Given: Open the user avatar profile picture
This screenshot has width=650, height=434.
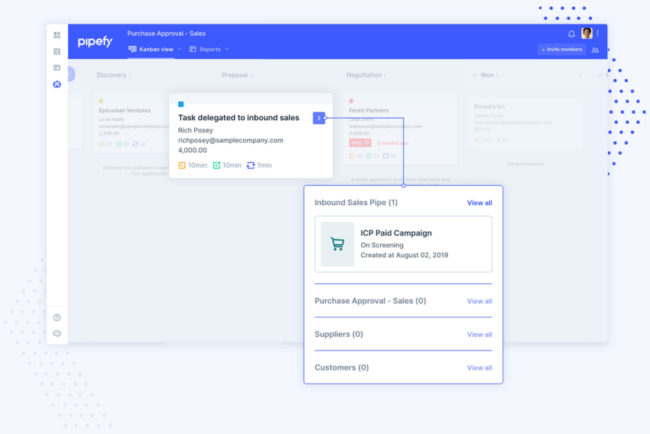Looking at the screenshot, I should [x=587, y=33].
